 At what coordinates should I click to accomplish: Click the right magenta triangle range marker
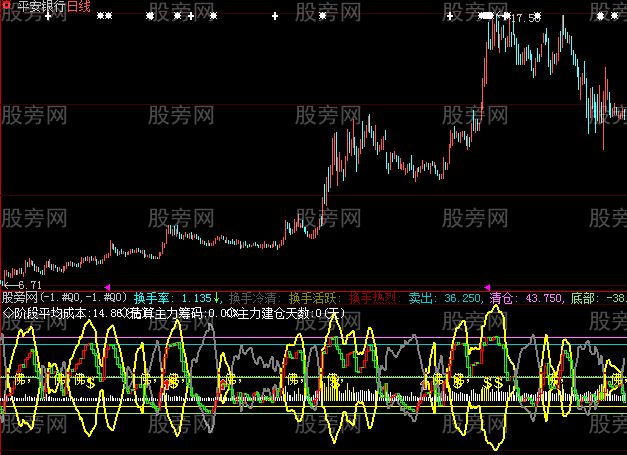pyautogui.click(x=488, y=288)
